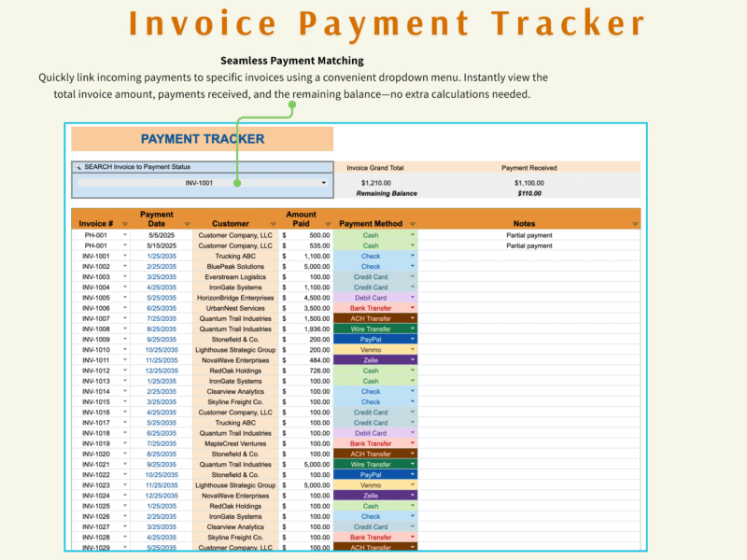Select payment date 5/15/2025 cell
The width and height of the screenshot is (747, 560).
click(162, 245)
